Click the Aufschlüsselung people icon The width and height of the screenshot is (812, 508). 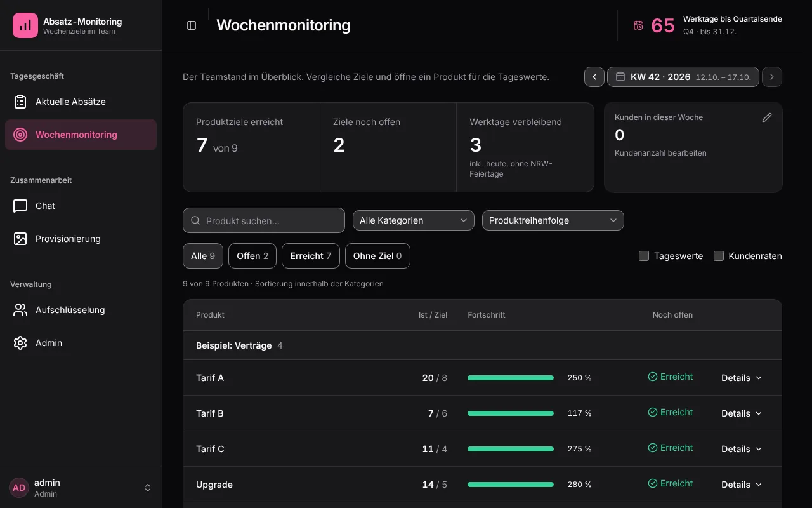20,310
